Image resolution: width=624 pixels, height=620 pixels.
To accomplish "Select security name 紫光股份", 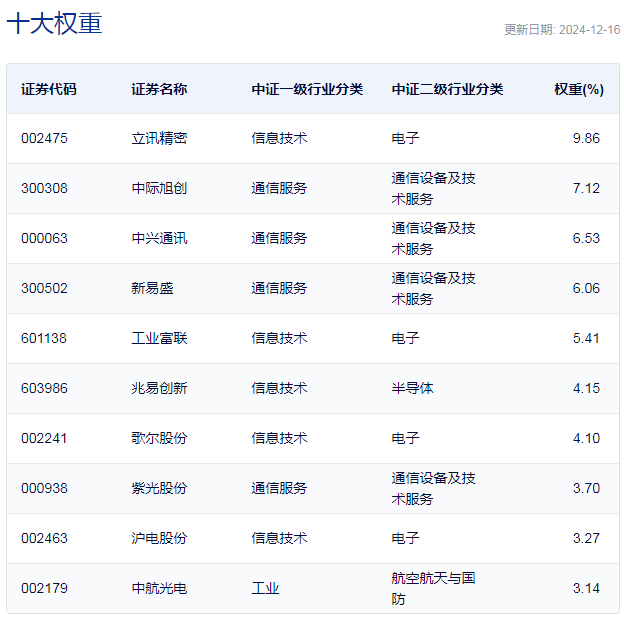I will (x=159, y=489).
